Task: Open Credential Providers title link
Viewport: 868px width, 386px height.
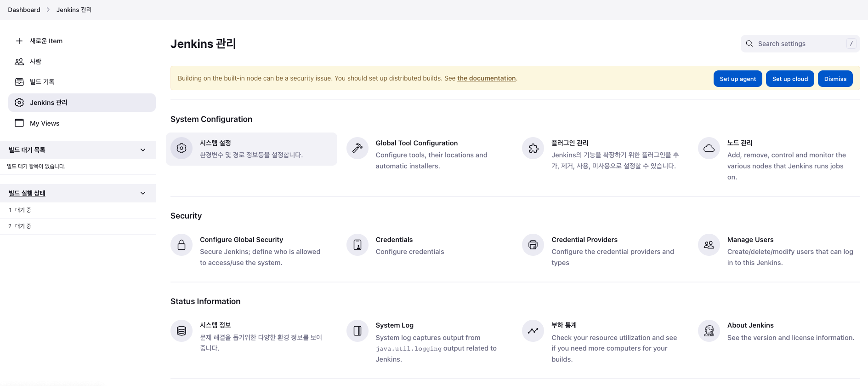Action: pos(584,240)
